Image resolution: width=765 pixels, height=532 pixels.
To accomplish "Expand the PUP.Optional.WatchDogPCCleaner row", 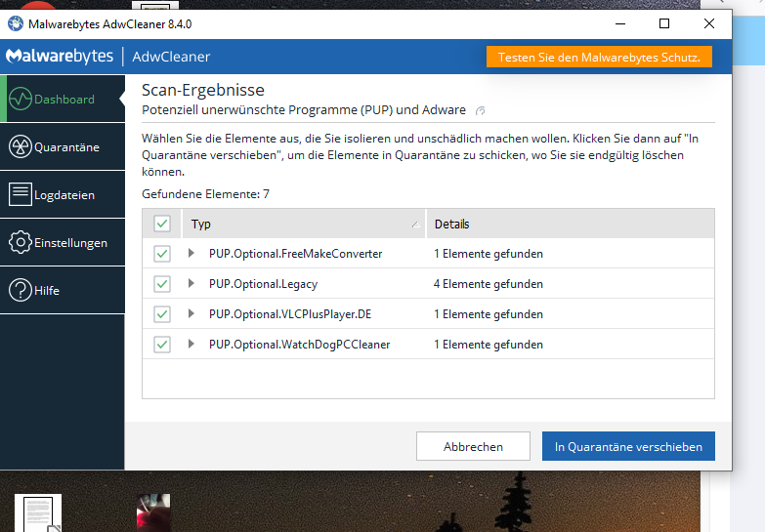I will coord(191,344).
